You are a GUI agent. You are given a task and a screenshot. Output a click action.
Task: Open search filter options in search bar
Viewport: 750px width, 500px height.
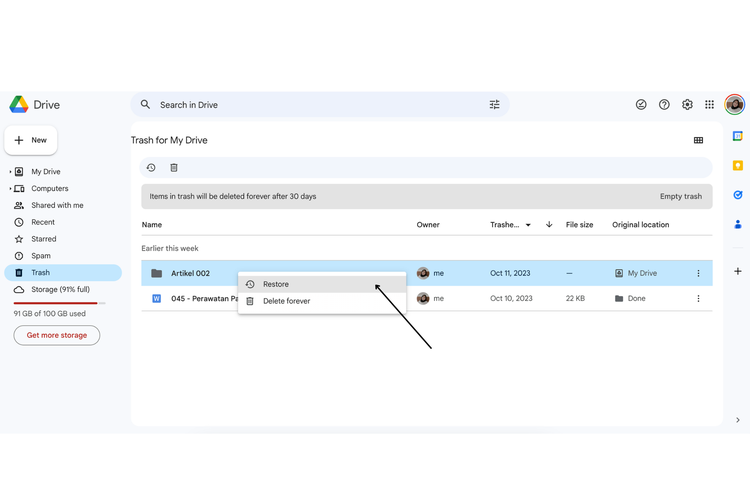pyautogui.click(x=494, y=105)
